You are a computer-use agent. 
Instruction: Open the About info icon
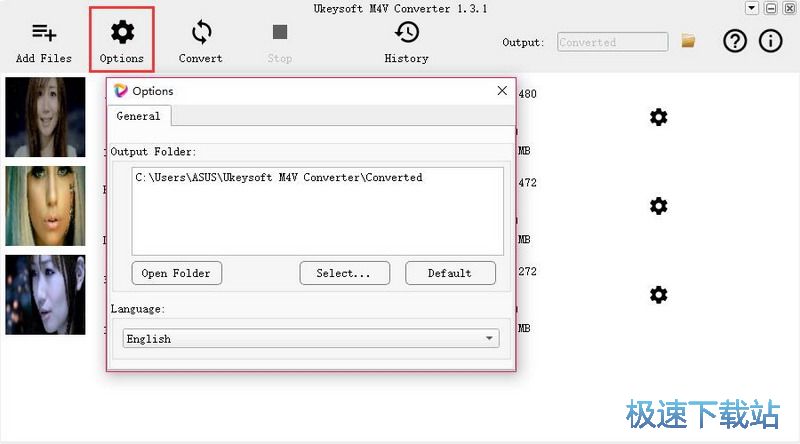(771, 42)
